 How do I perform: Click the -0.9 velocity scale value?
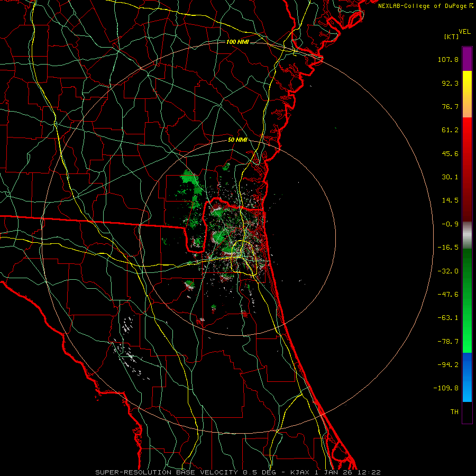pyautogui.click(x=450, y=224)
